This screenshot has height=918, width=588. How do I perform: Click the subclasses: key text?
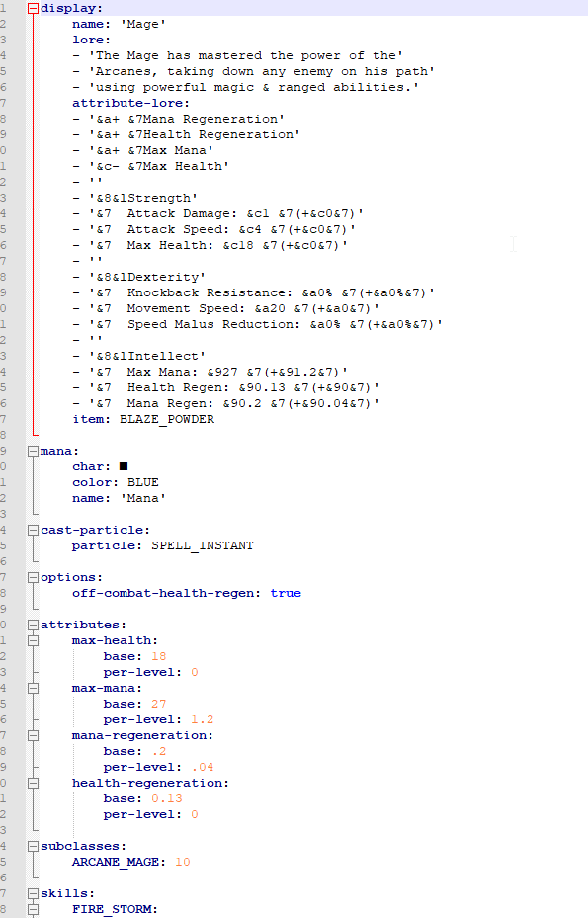tap(83, 846)
